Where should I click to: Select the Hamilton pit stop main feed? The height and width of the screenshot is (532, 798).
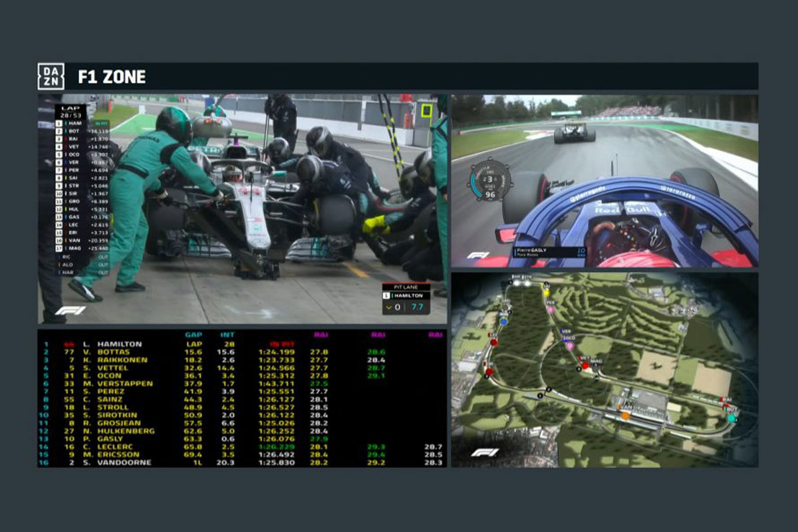click(242, 209)
